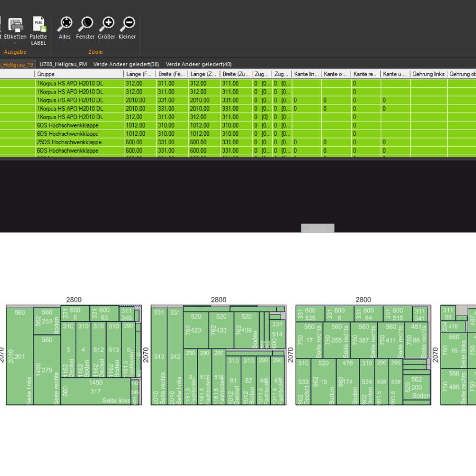
Task: Select the Verde Andeer geledert(40) tab
Action: (199, 64)
